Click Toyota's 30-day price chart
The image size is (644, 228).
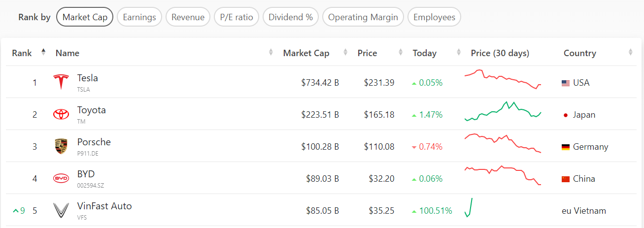click(x=503, y=112)
